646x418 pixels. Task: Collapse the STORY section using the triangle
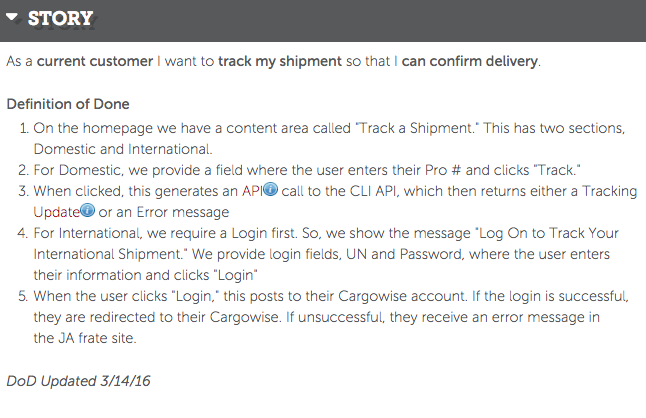[12, 17]
